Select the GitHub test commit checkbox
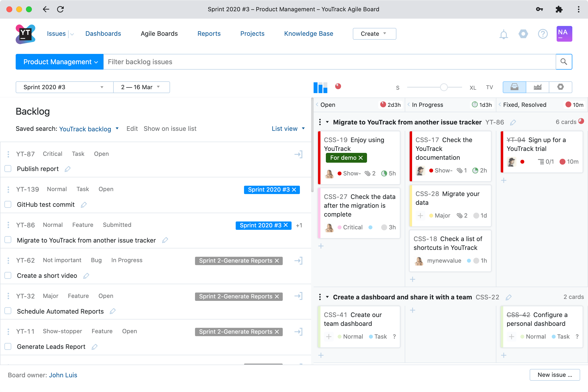The height and width of the screenshot is (392, 588). coord(8,205)
